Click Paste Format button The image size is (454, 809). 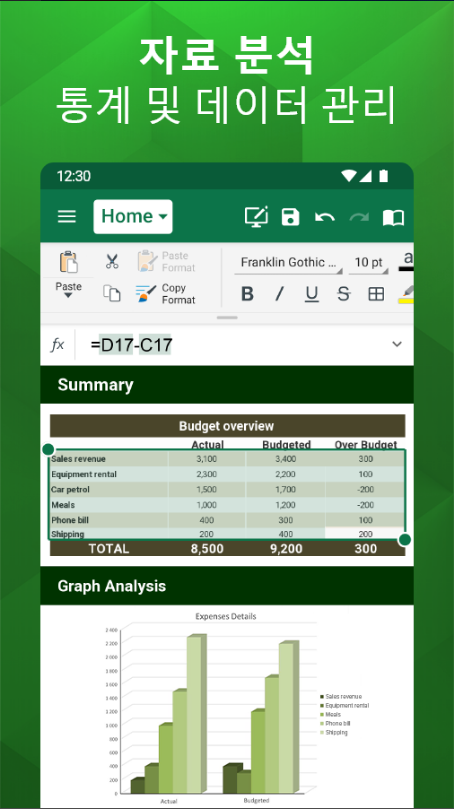pos(167,262)
